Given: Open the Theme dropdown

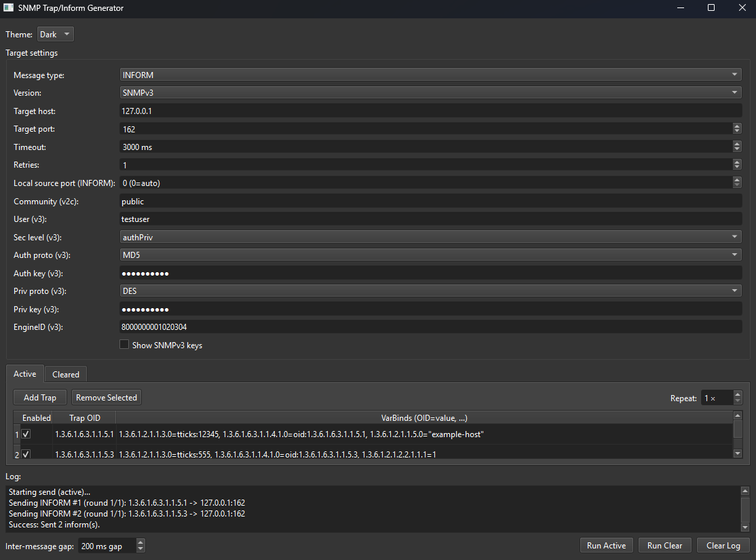Looking at the screenshot, I should click(x=55, y=33).
